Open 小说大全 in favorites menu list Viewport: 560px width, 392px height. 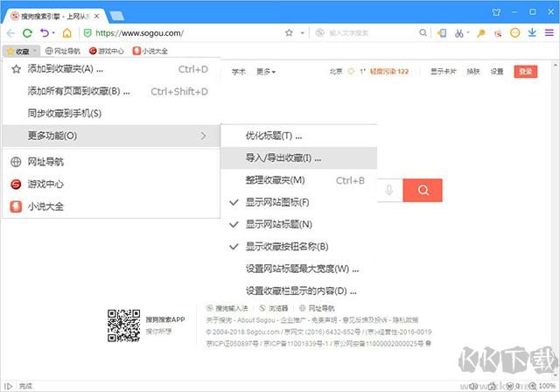click(x=111, y=206)
